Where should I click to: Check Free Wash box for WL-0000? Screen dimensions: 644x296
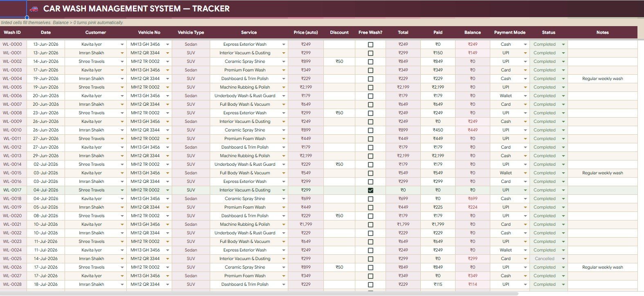tap(370, 45)
